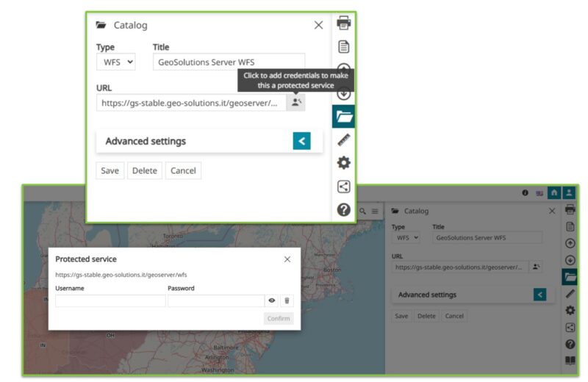Click the Share icon in the enlarged sidebar

(343, 187)
